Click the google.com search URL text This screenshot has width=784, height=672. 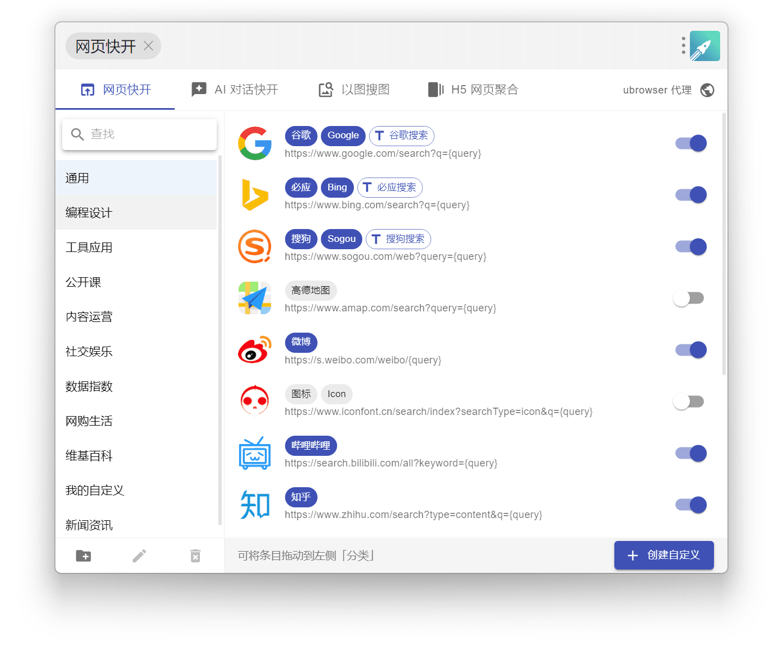pyautogui.click(x=383, y=153)
